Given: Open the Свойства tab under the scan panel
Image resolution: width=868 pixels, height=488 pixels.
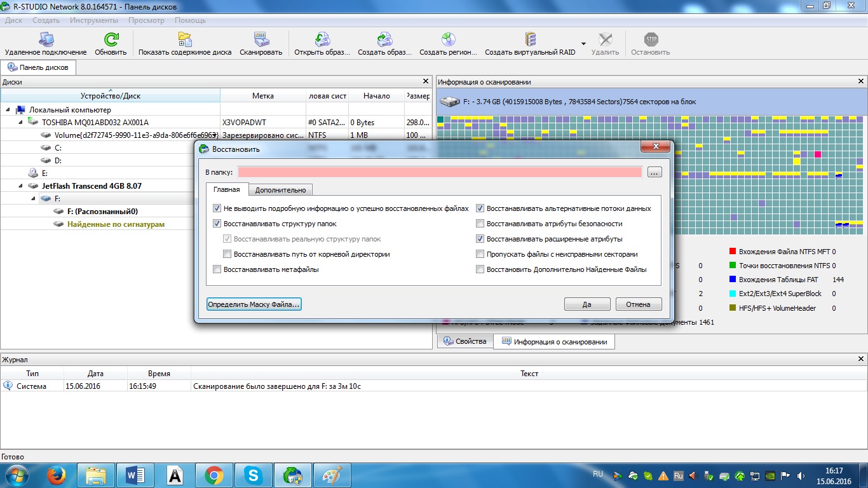Looking at the screenshot, I should coord(465,341).
